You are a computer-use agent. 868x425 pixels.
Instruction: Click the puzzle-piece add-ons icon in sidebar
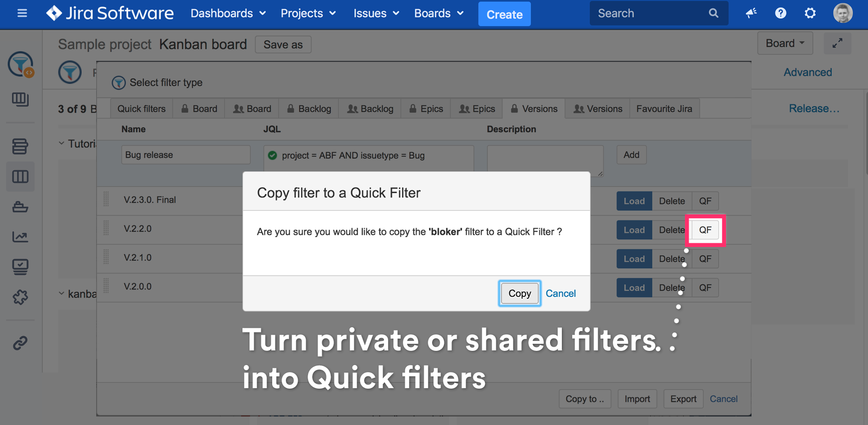click(20, 297)
